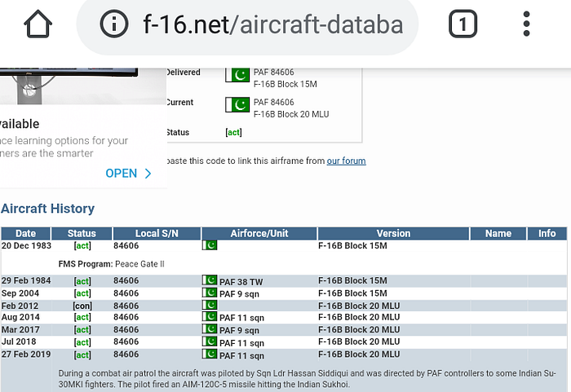The width and height of the screenshot is (571, 392).
Task: Click [act] status in Jul 2018 row
Action: pyautogui.click(x=82, y=342)
